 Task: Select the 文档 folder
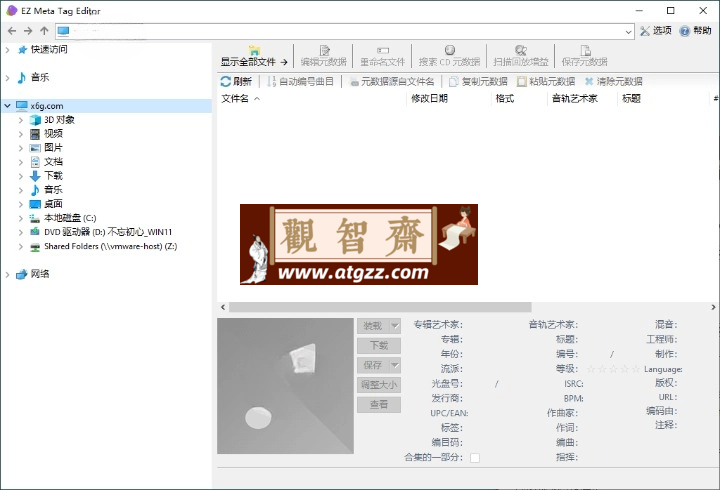(x=53, y=162)
